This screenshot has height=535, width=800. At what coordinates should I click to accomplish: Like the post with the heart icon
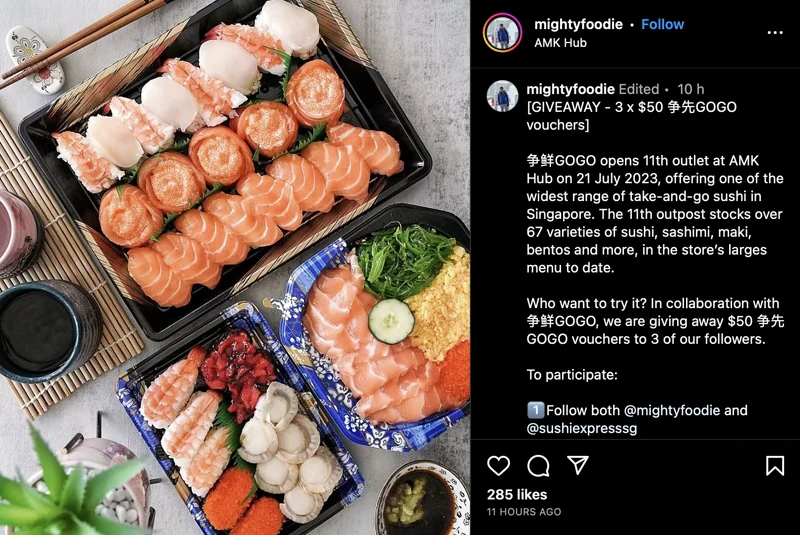click(498, 466)
